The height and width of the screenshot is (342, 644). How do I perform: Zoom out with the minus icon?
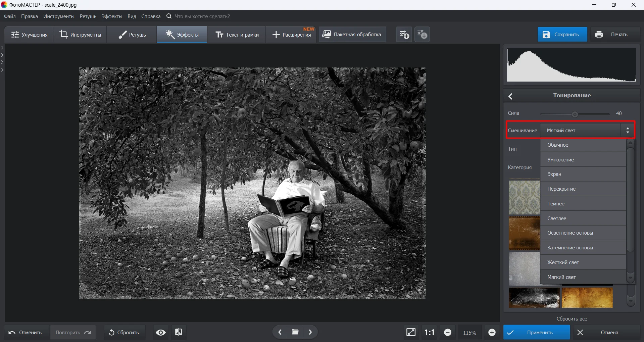pos(448,332)
